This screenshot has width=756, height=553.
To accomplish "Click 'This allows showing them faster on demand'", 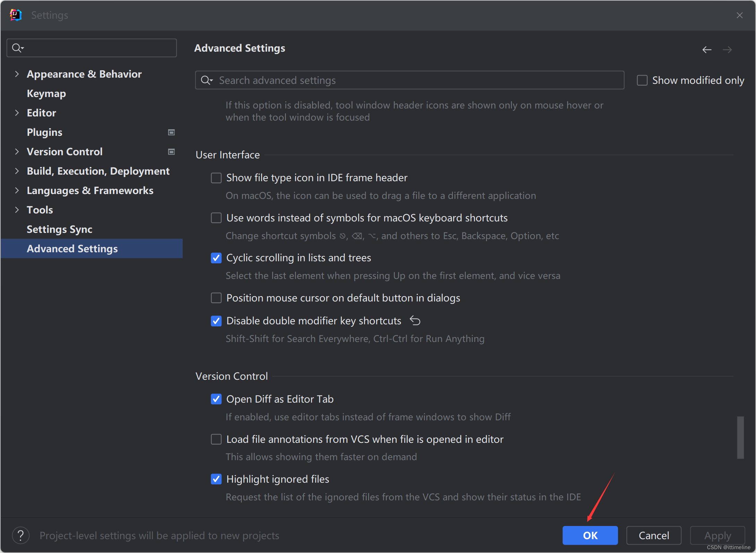I will [321, 457].
